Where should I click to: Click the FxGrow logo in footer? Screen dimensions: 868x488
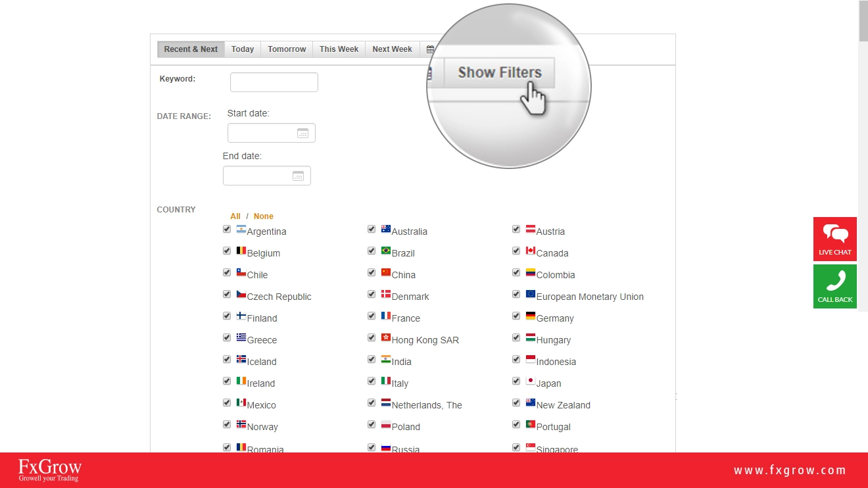(x=50, y=470)
